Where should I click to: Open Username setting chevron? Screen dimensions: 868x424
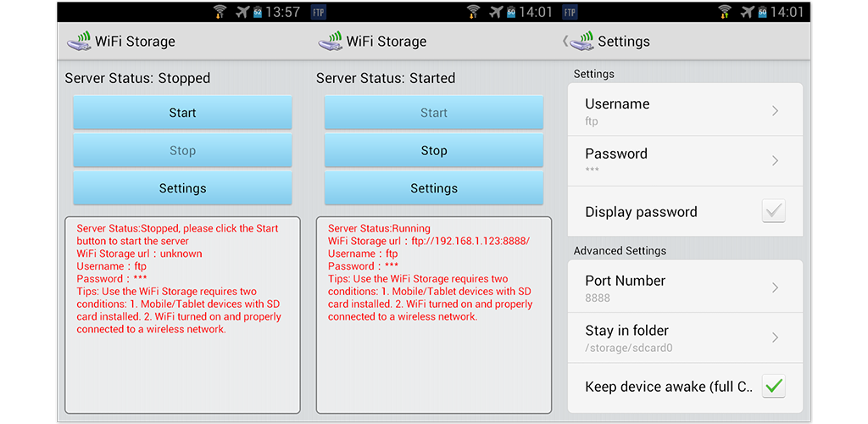pos(775,111)
